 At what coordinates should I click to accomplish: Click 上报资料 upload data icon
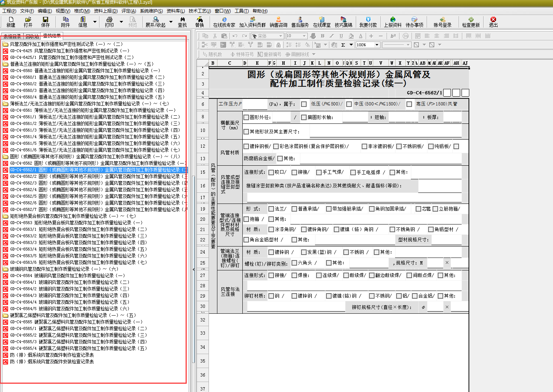point(393,22)
